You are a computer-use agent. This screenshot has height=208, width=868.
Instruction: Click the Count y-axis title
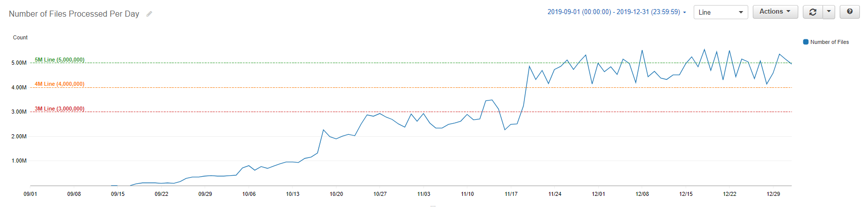[x=20, y=38]
